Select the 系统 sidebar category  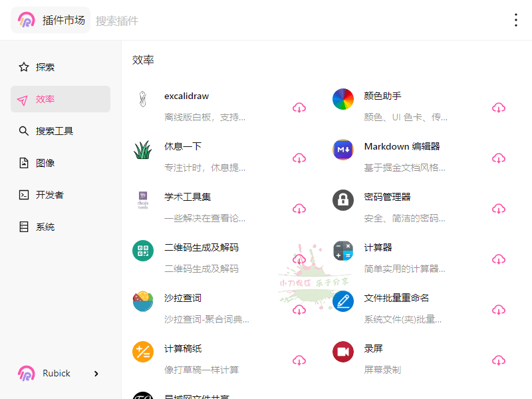44,227
